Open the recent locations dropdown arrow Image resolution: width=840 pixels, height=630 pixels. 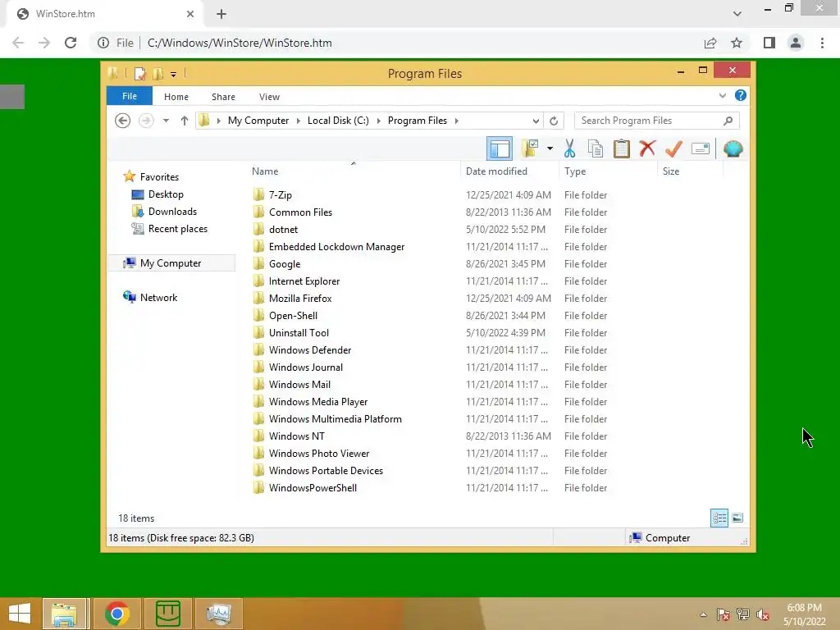(166, 121)
